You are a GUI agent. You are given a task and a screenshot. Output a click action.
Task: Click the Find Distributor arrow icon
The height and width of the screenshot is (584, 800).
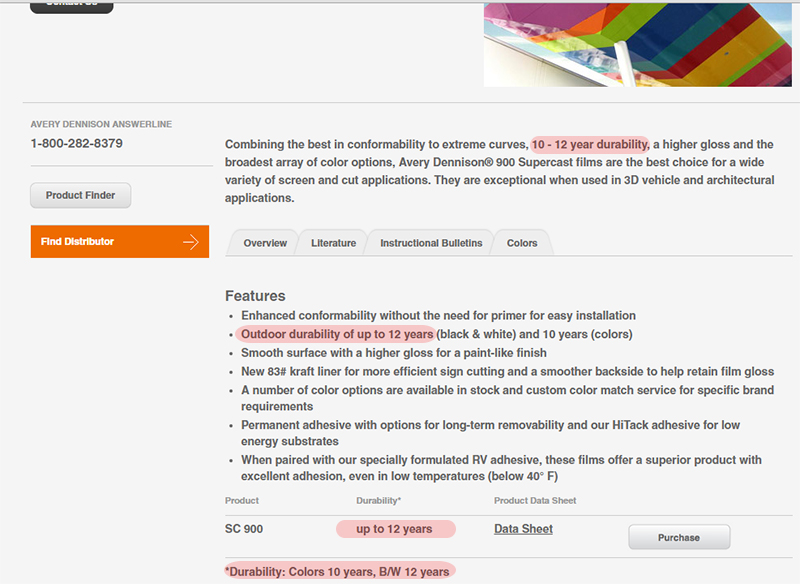(191, 242)
